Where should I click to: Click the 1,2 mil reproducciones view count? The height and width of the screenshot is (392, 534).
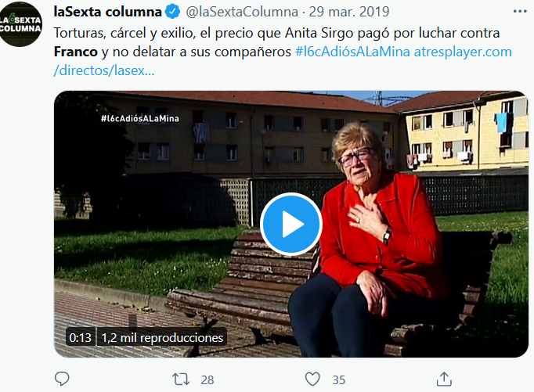(162, 337)
